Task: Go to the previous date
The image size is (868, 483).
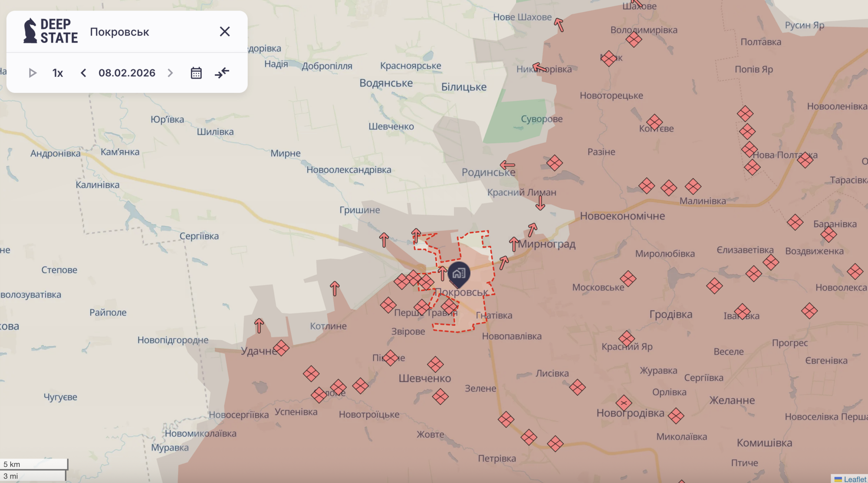Action: pos(83,73)
